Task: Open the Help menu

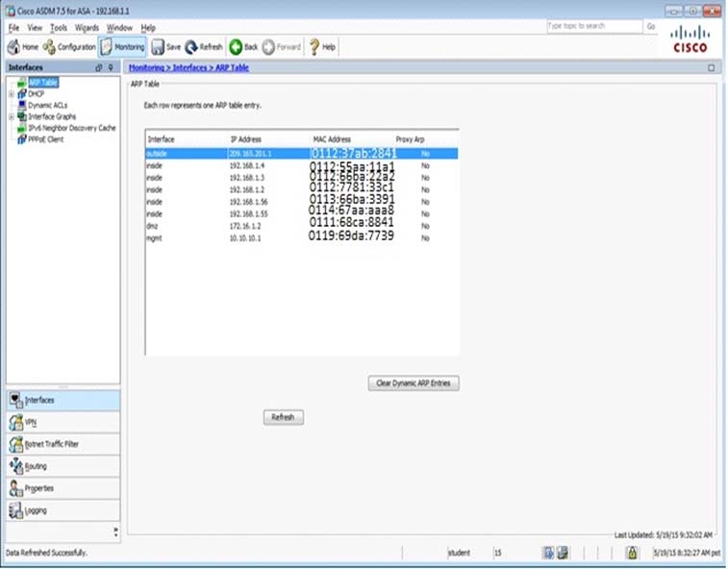Action: click(148, 28)
